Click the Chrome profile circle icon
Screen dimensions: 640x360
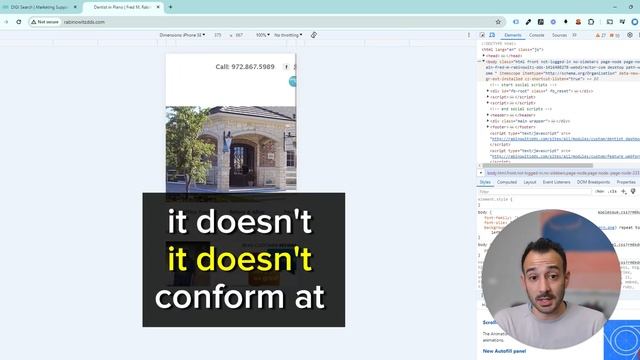point(635,22)
